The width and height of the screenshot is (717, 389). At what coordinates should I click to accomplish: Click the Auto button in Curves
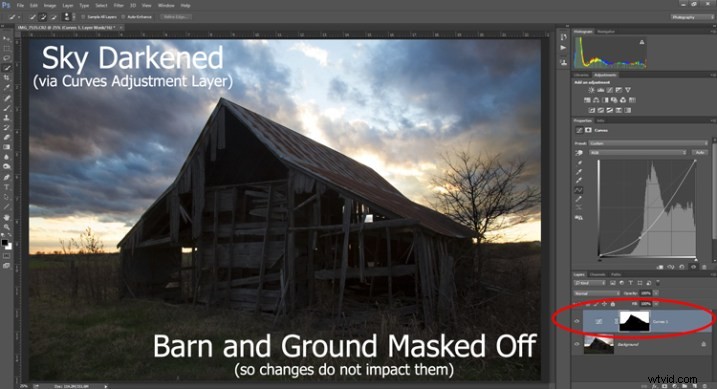point(699,152)
